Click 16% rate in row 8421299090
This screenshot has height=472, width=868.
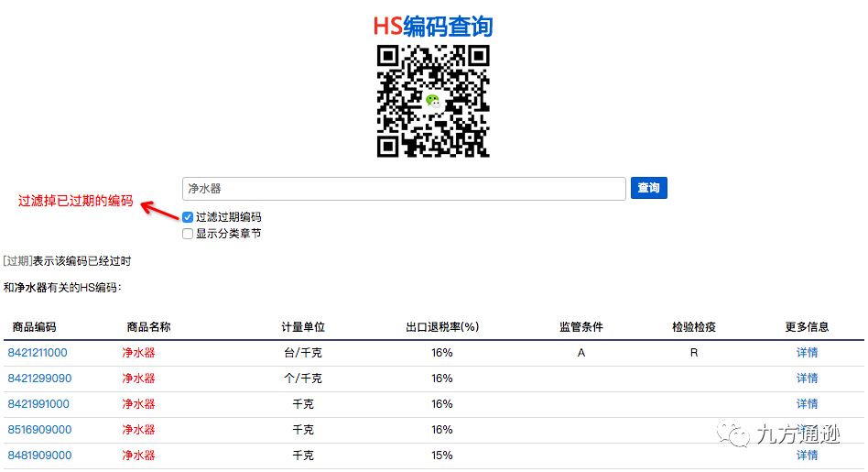(442, 379)
